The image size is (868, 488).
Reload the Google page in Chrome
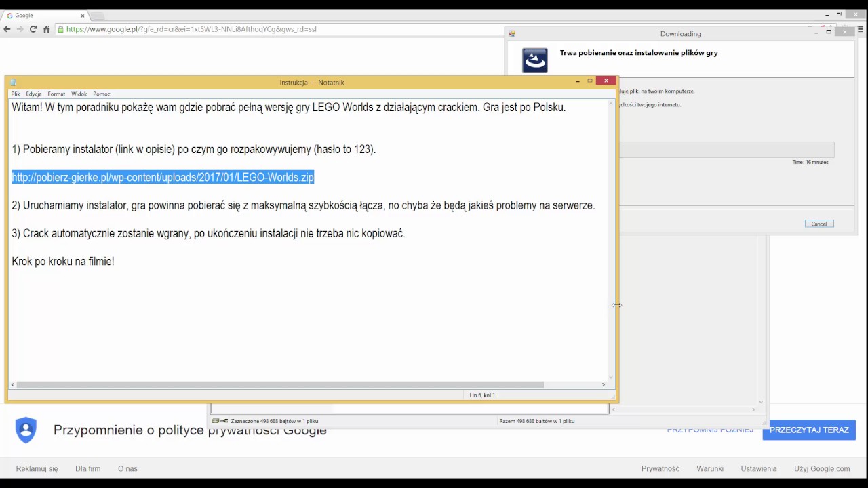[x=33, y=29]
